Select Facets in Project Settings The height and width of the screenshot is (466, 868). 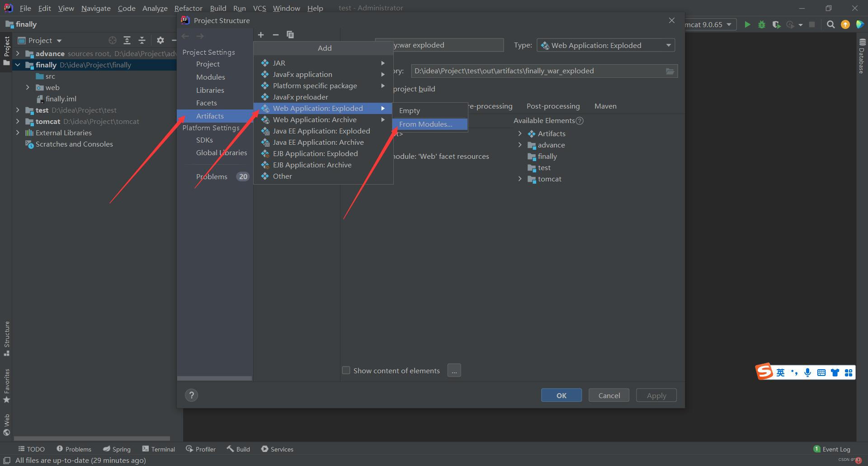point(207,103)
